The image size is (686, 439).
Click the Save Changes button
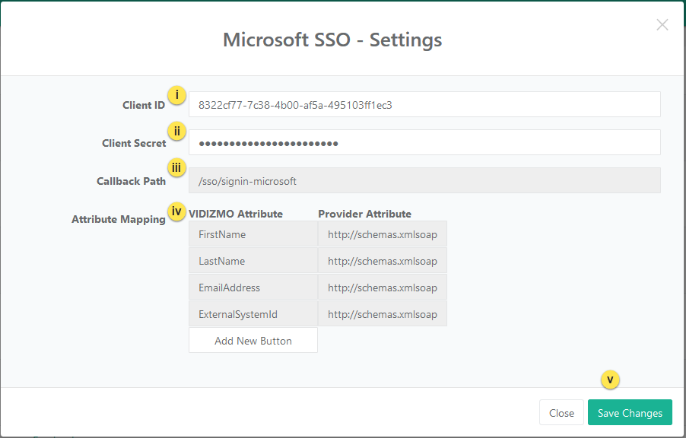629,413
